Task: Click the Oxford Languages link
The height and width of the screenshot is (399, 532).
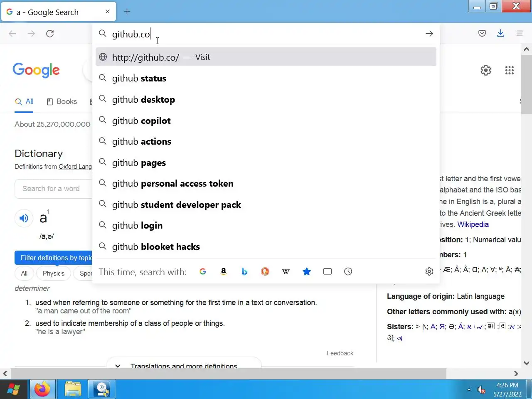Action: point(75,167)
